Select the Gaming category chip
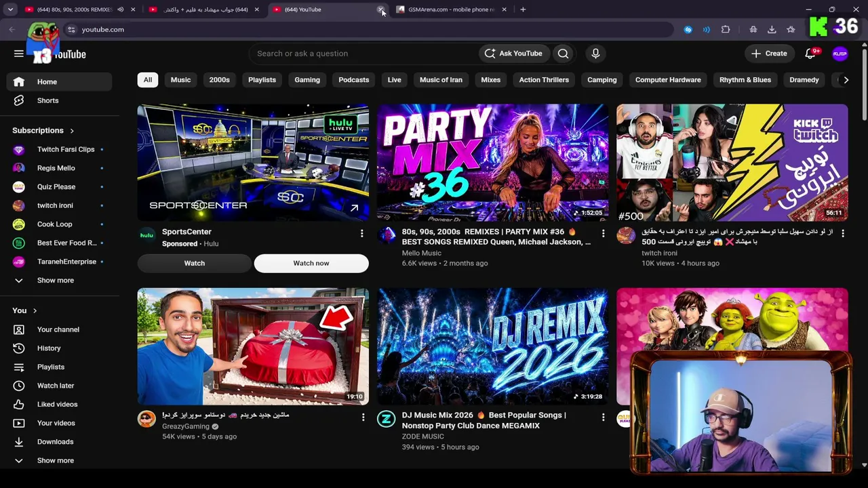Image resolution: width=868 pixels, height=488 pixels. pos(307,80)
